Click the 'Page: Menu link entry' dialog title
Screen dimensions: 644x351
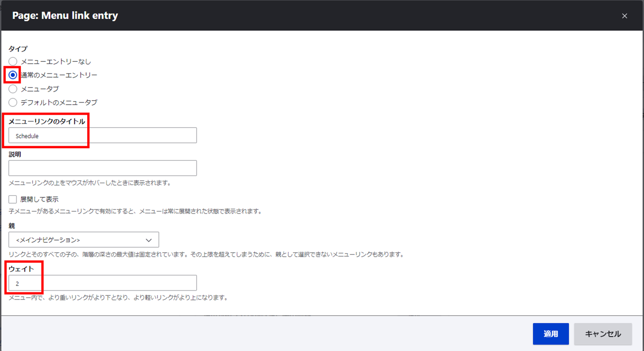tap(65, 16)
